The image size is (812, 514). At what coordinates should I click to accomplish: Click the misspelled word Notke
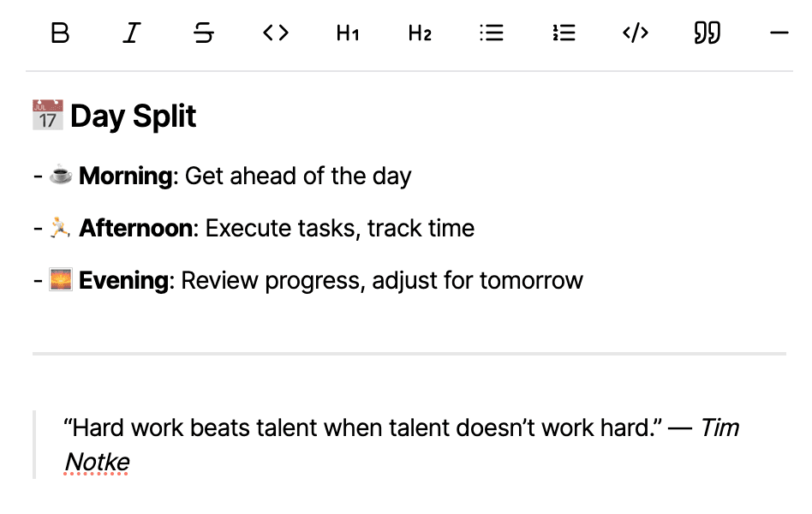click(x=97, y=463)
